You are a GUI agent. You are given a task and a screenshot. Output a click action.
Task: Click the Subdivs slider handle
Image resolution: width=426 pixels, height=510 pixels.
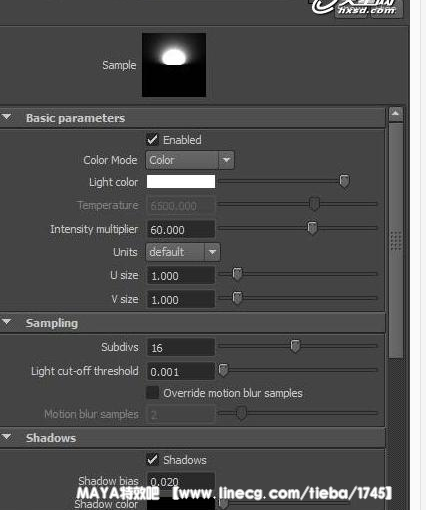click(x=295, y=346)
